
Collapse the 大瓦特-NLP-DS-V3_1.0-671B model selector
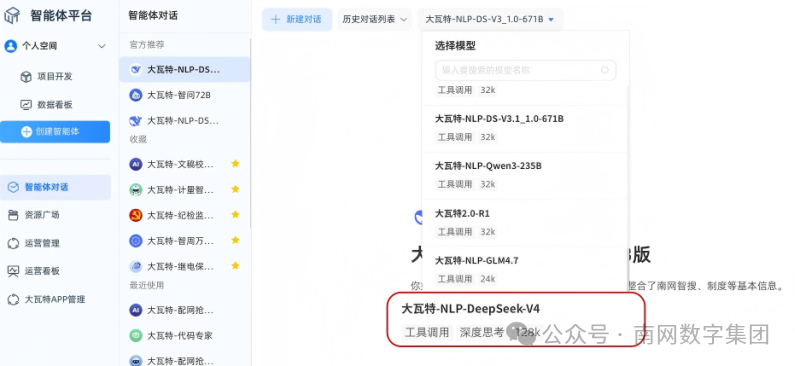(490, 19)
